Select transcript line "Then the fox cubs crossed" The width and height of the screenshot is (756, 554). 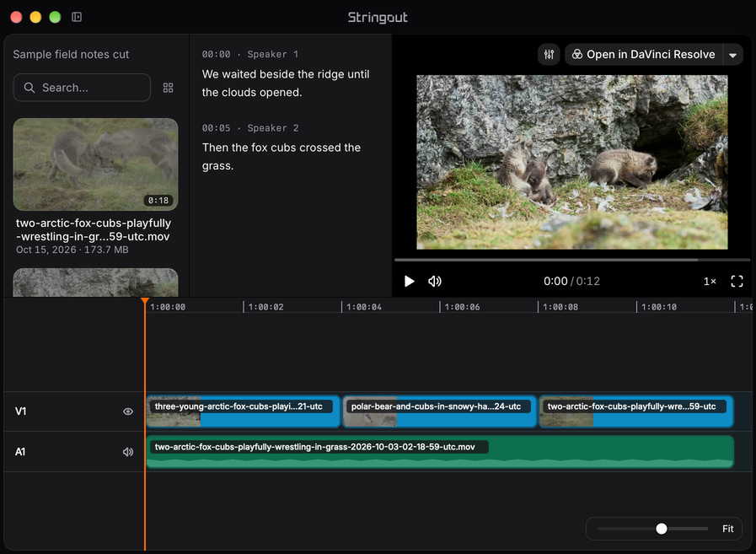pyautogui.click(x=281, y=156)
